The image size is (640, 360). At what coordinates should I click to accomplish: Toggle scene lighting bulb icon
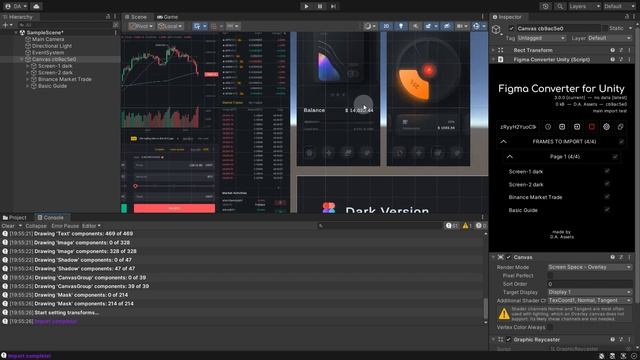click(401, 26)
